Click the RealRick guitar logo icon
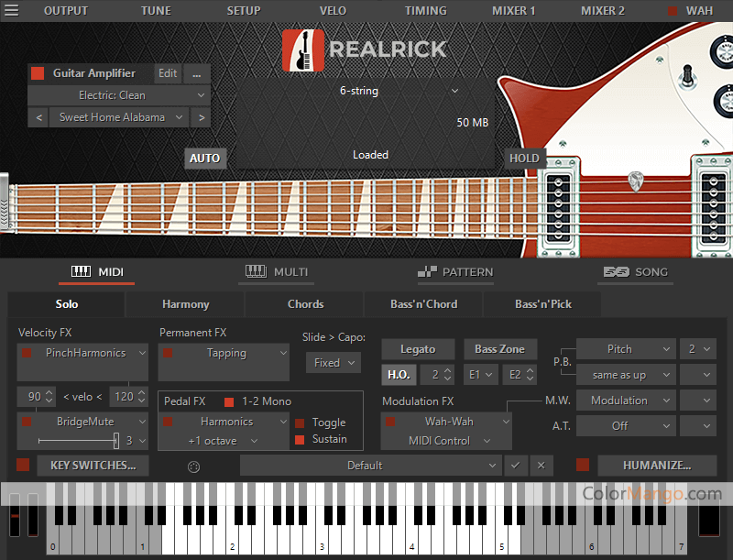The height and width of the screenshot is (560, 733). (302, 49)
